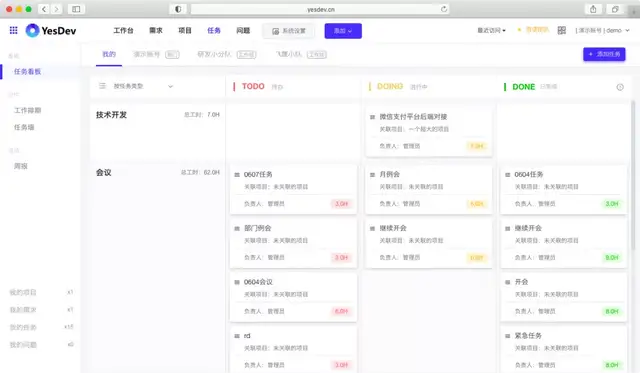Show Safari tab overview
Image resolution: width=640 pixels, height=373 pixels.
click(x=615, y=9)
